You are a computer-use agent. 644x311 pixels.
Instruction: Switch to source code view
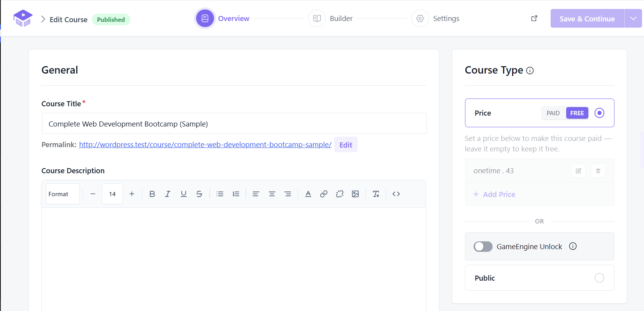(x=396, y=194)
